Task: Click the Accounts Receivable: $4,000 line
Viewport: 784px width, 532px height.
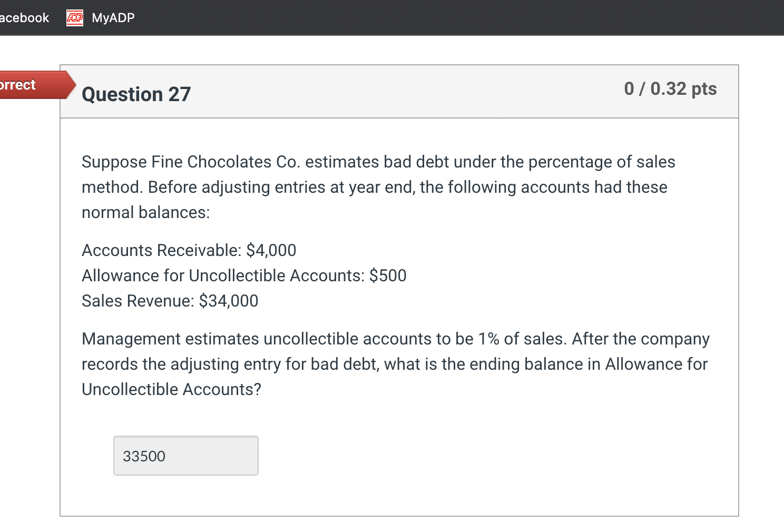Action: [x=189, y=250]
